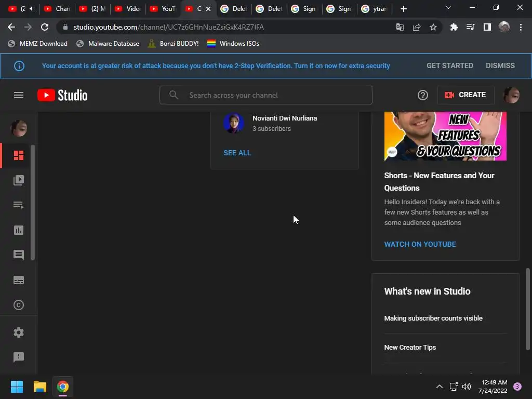Switch to the Chan tab
The height and width of the screenshot is (399, 532).
57,9
